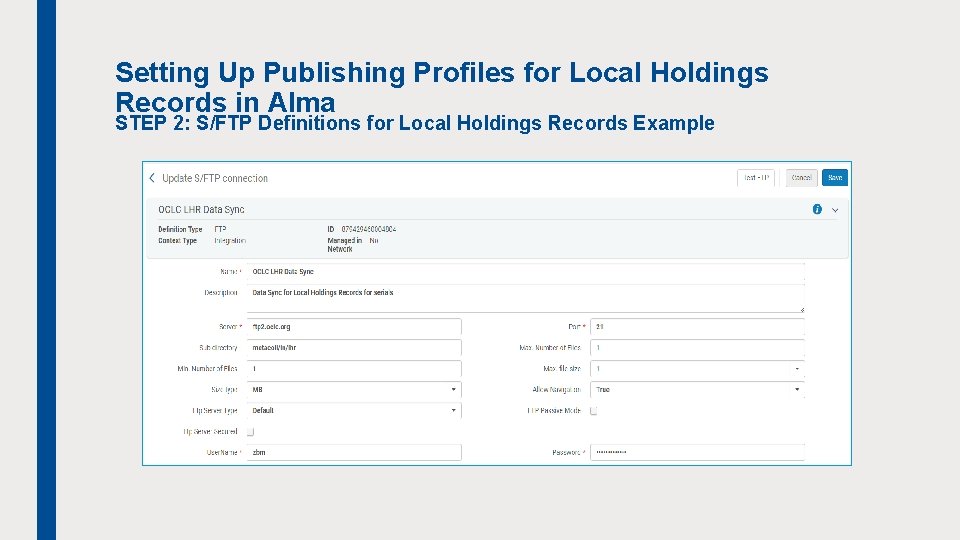Edit Max. Number of Files field

click(697, 348)
